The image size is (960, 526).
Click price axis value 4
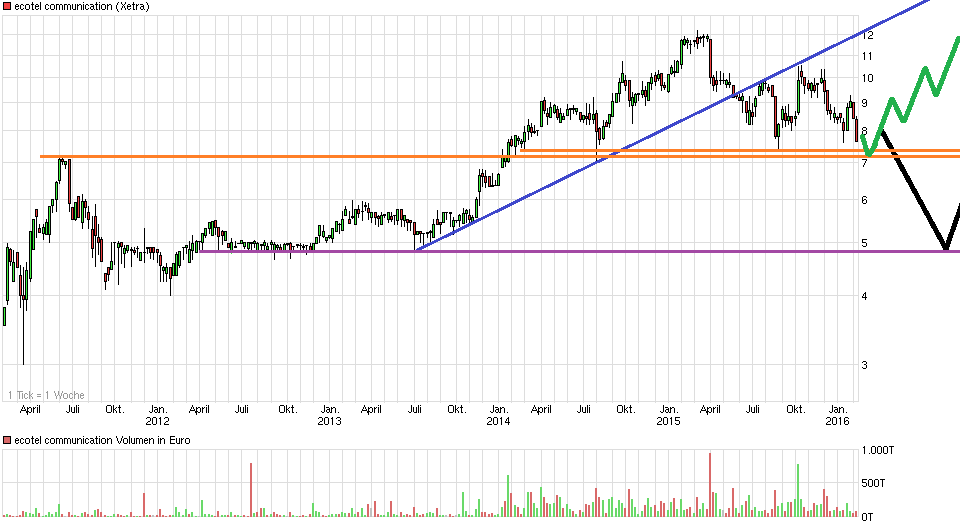(865, 296)
